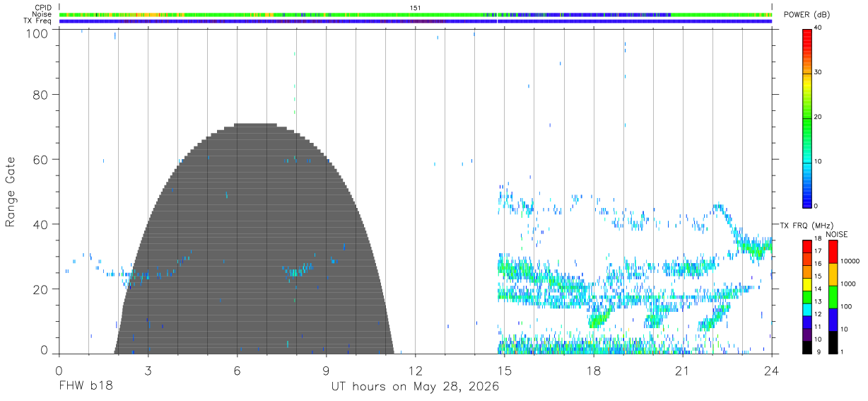Click the 10 tick on POWER colorbar
Screen dimensions: 868x401
tap(818, 162)
